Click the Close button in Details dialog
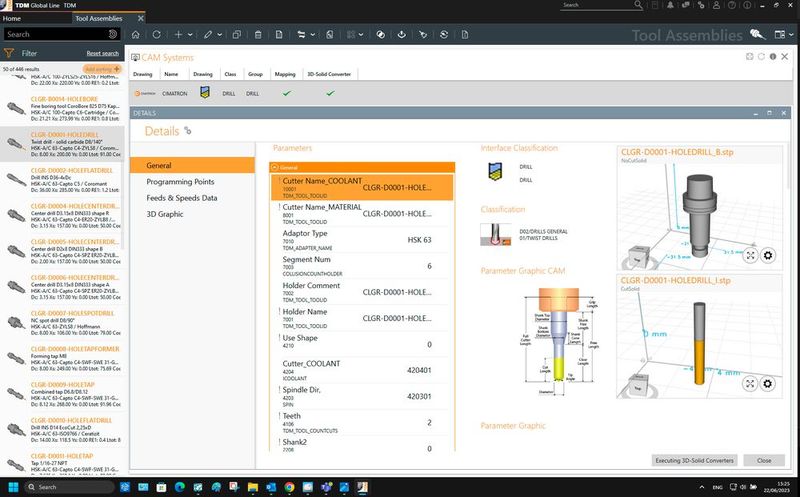 pyautogui.click(x=764, y=460)
